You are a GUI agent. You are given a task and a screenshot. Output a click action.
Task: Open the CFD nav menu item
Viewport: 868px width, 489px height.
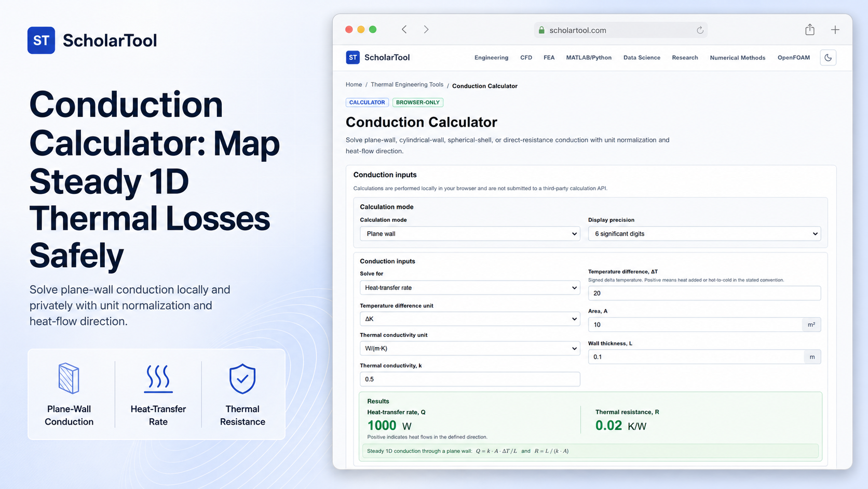[x=526, y=58]
